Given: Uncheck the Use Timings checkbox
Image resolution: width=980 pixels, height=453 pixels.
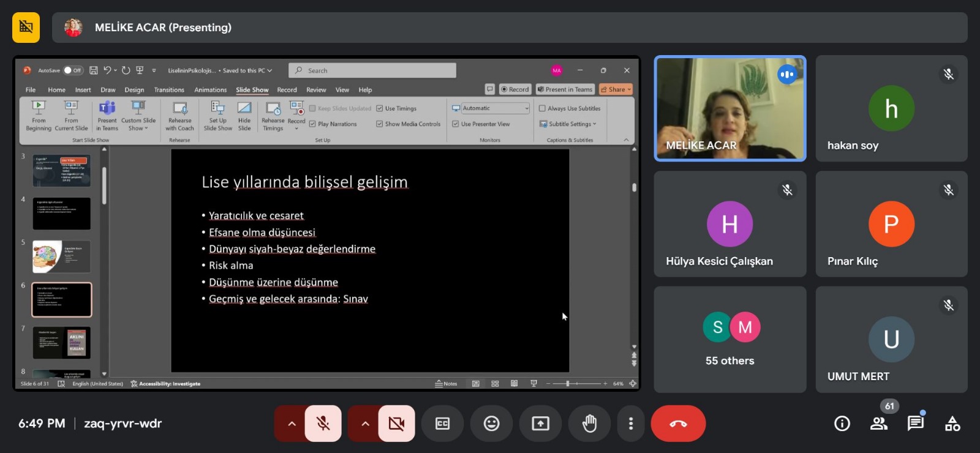Looking at the screenshot, I should [380, 108].
